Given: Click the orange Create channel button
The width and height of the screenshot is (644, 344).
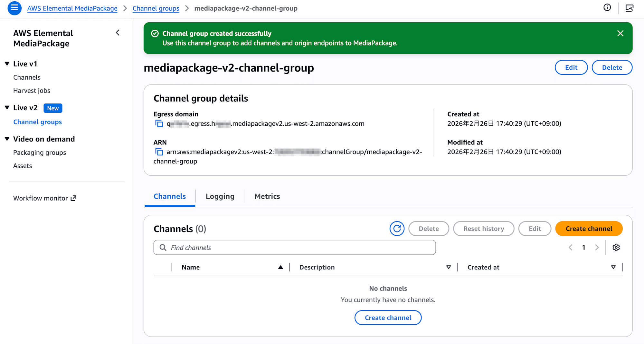Looking at the screenshot, I should pos(589,229).
